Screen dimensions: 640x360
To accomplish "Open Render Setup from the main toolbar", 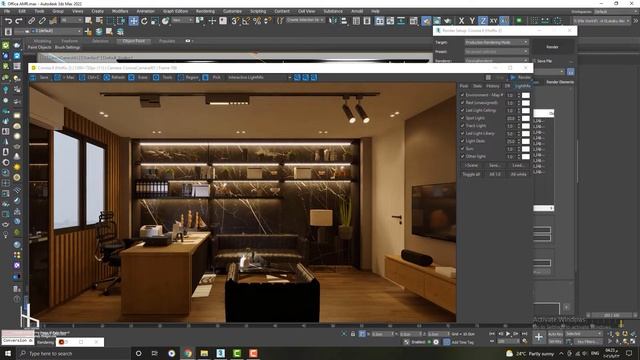I will [426, 21].
